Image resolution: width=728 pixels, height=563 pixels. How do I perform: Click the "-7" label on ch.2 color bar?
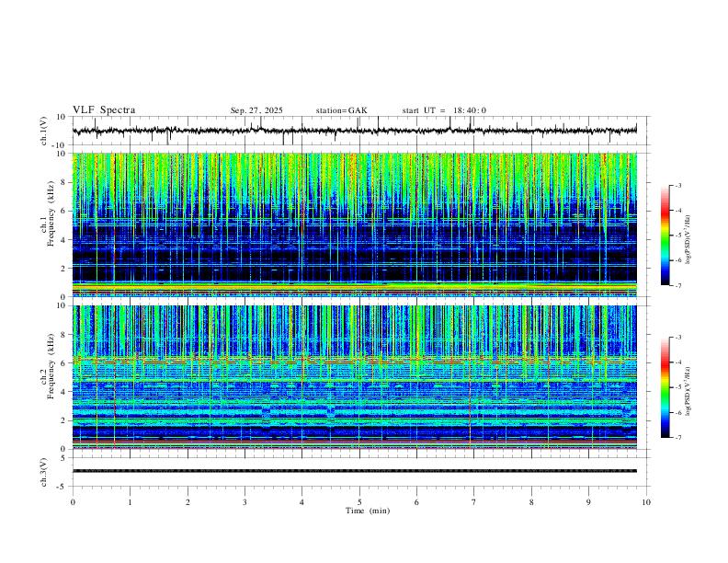(677, 438)
